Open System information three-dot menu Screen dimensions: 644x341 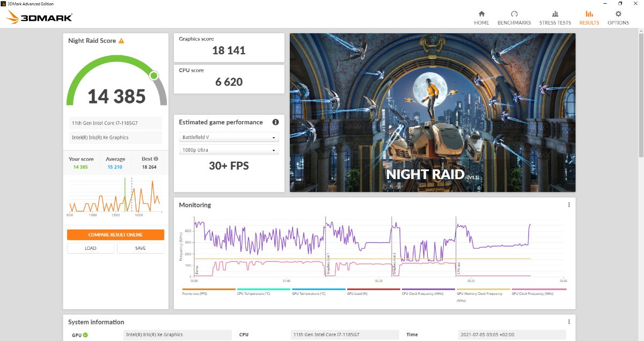pos(569,322)
